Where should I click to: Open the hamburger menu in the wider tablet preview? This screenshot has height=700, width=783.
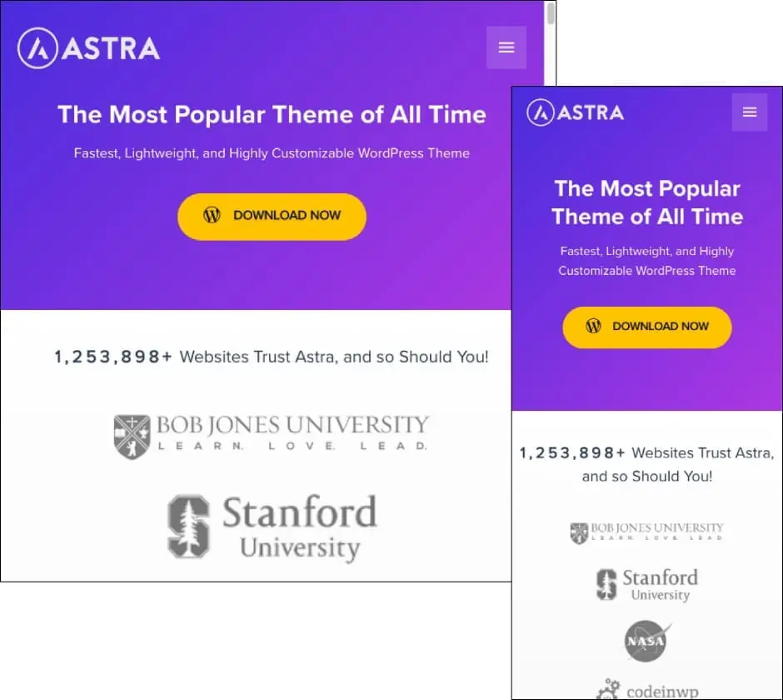[506, 47]
